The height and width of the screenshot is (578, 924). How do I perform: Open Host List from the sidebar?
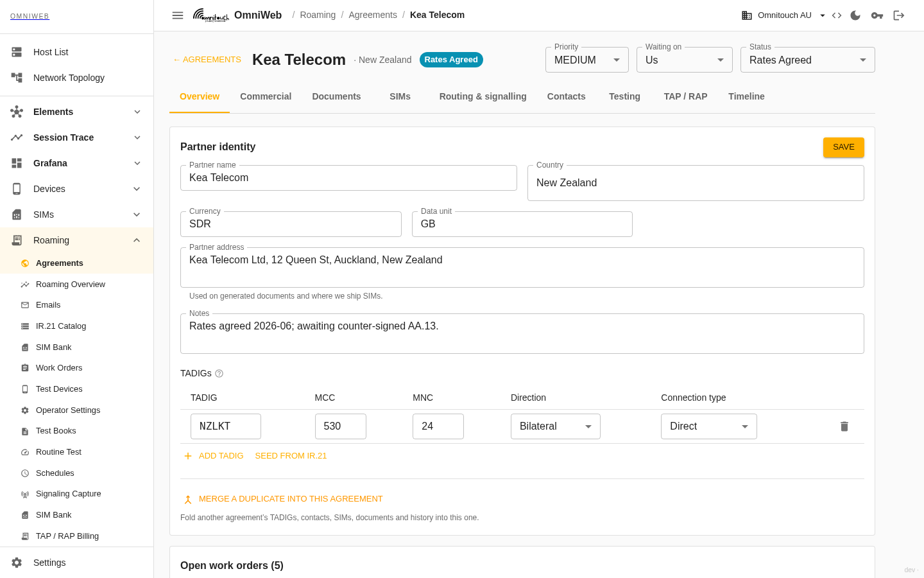tap(77, 52)
